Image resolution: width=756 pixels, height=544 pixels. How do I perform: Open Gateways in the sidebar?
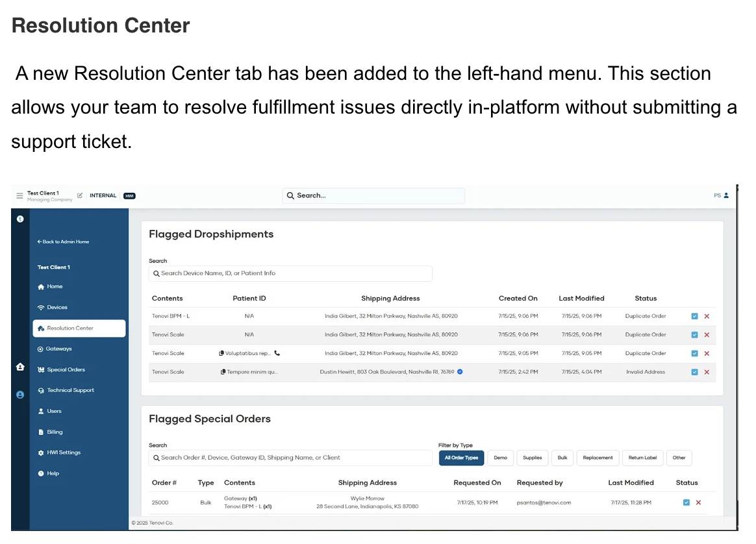[x=58, y=349]
